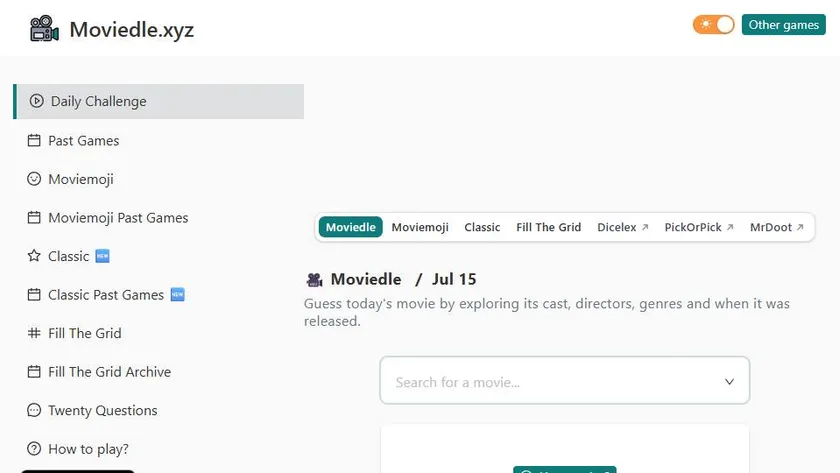Click the "Jul 15" date heading
The width and height of the screenshot is (840, 473).
(x=454, y=279)
